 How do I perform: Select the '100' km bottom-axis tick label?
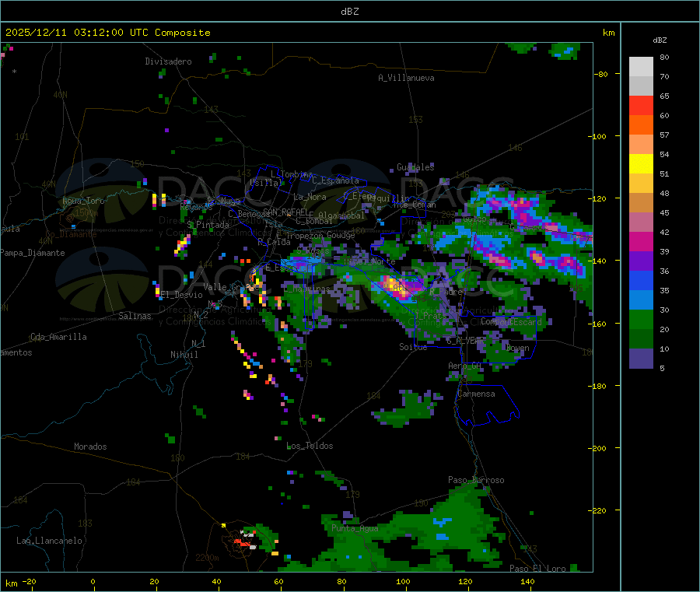coord(403,581)
